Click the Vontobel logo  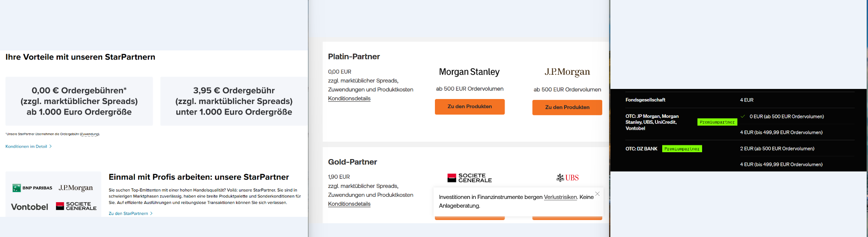(x=29, y=207)
